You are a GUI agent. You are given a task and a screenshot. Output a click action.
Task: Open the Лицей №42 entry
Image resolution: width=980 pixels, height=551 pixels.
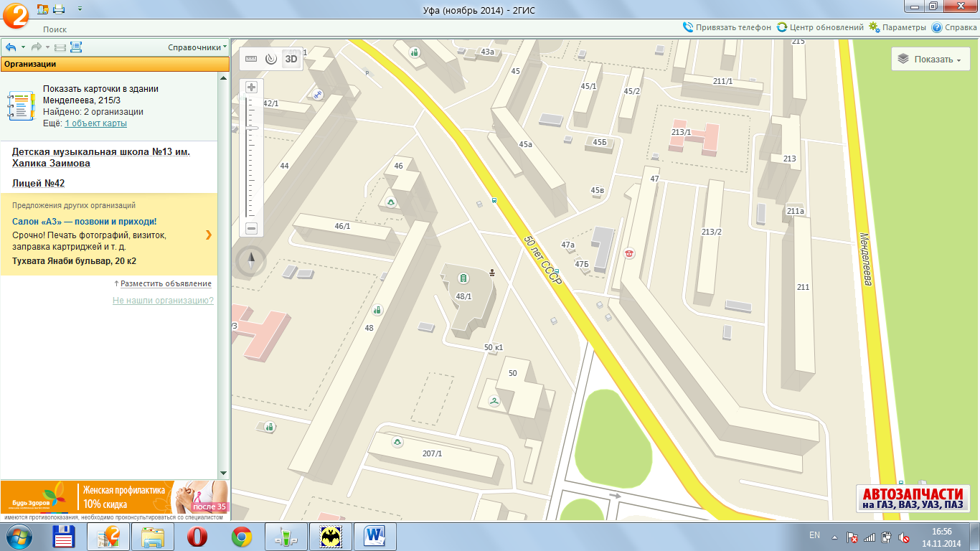tap(39, 184)
